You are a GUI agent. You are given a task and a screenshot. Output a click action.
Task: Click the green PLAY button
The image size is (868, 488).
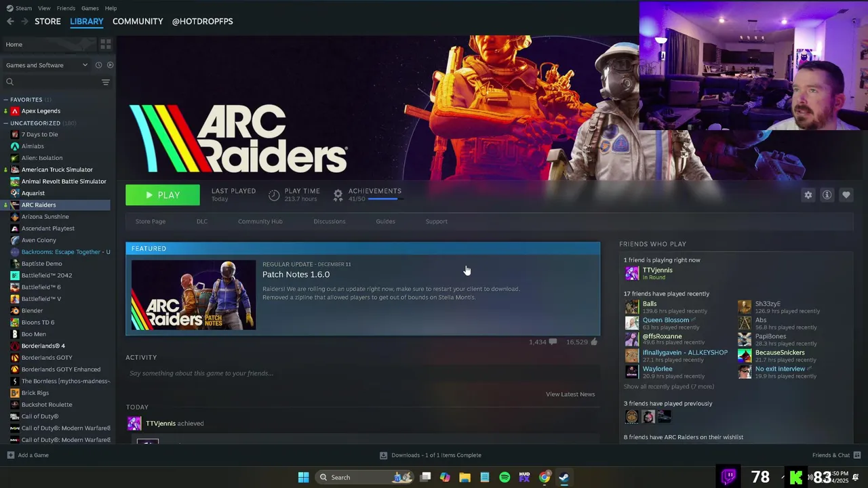tap(163, 195)
